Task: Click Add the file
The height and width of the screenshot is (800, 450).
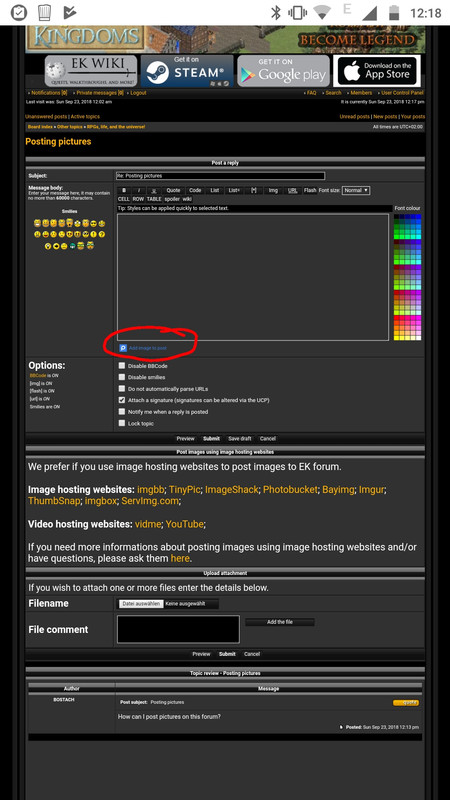Action: click(280, 622)
